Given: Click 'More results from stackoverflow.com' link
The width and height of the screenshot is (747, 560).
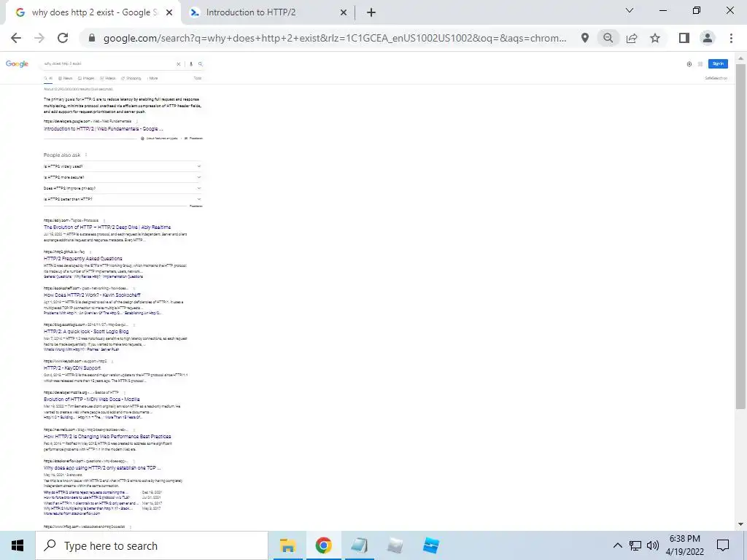Looking at the screenshot, I should [x=72, y=513].
